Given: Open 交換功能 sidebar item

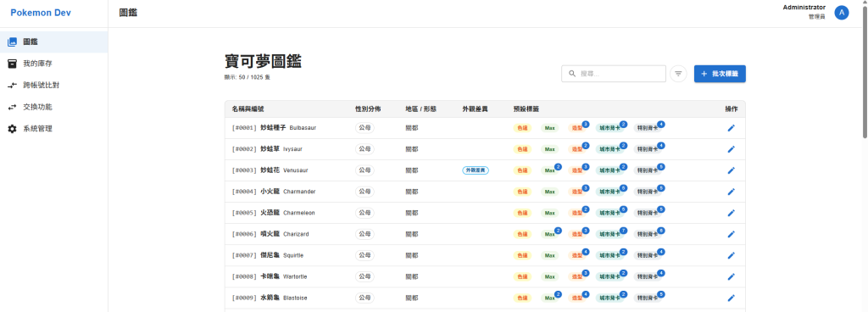Looking at the screenshot, I should (53, 107).
